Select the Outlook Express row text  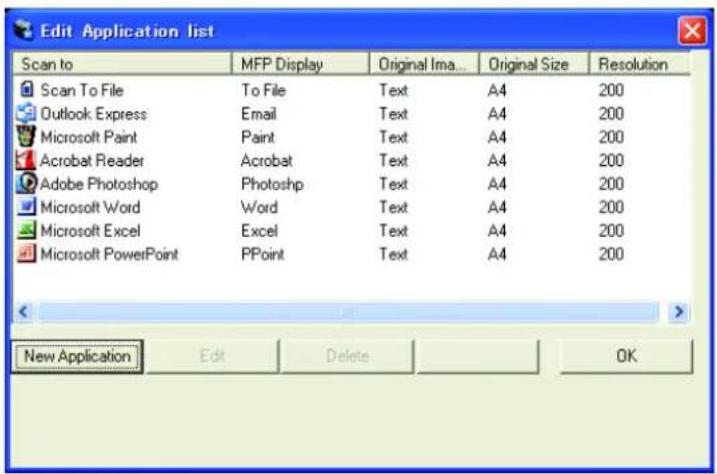(x=94, y=114)
